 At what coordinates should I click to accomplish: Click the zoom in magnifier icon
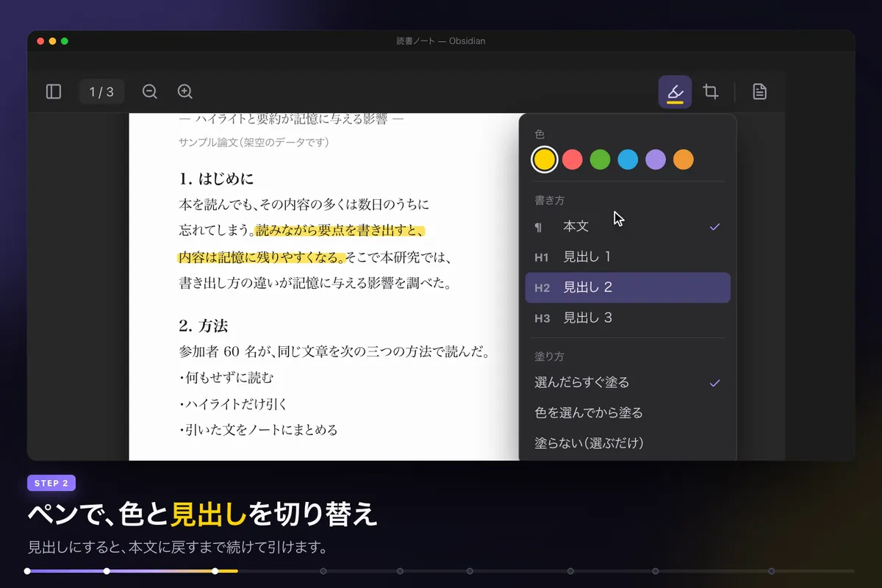(185, 92)
